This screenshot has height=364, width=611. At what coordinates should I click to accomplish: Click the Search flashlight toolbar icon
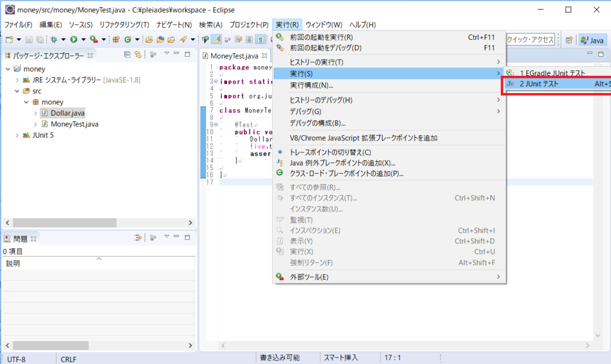tap(183, 39)
